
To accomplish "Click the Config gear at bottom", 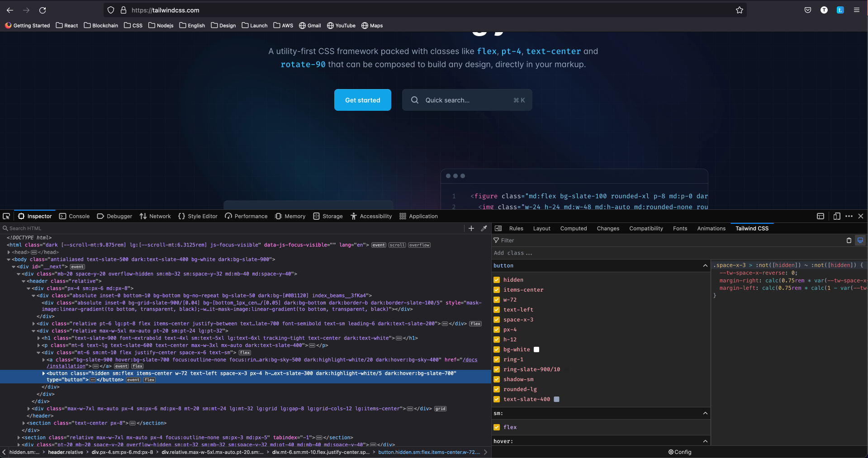I will (x=680, y=452).
